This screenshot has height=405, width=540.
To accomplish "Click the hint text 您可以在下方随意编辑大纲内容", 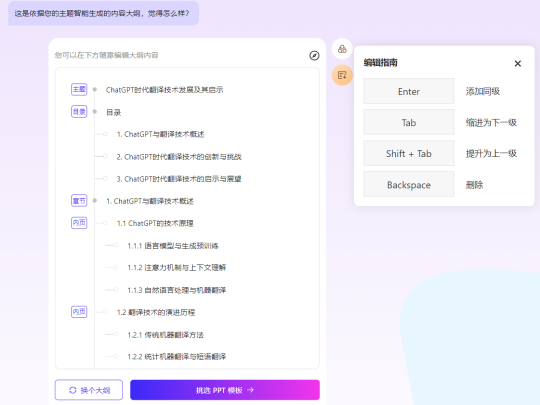I will point(106,55).
